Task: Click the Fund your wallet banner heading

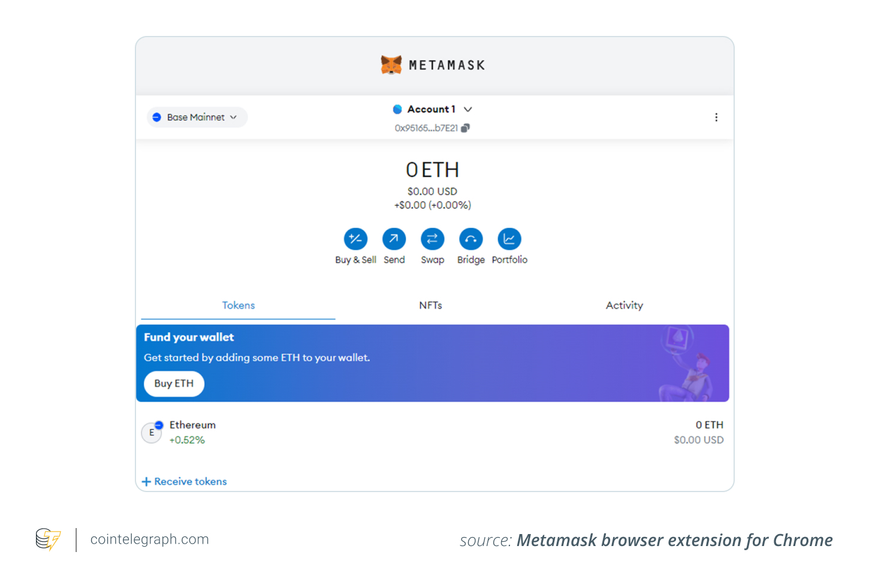Action: pos(189,337)
